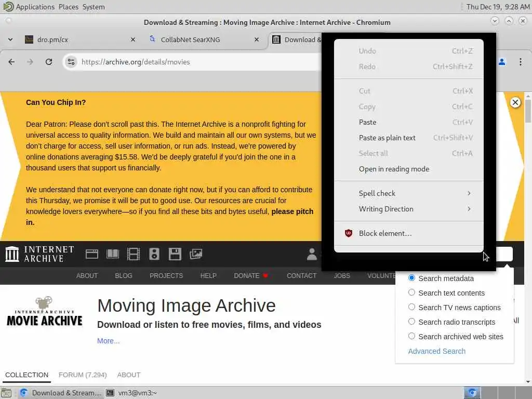Open the FORUM tab
Viewport: 532px width, 399px height.
coord(83,375)
